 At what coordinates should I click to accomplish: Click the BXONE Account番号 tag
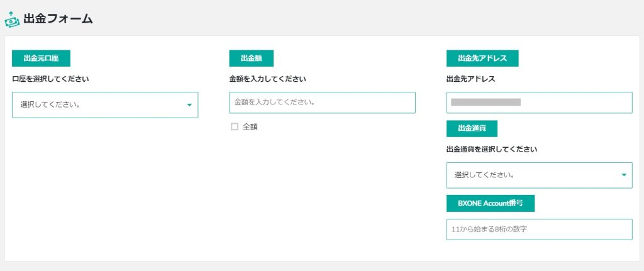pyautogui.click(x=491, y=204)
